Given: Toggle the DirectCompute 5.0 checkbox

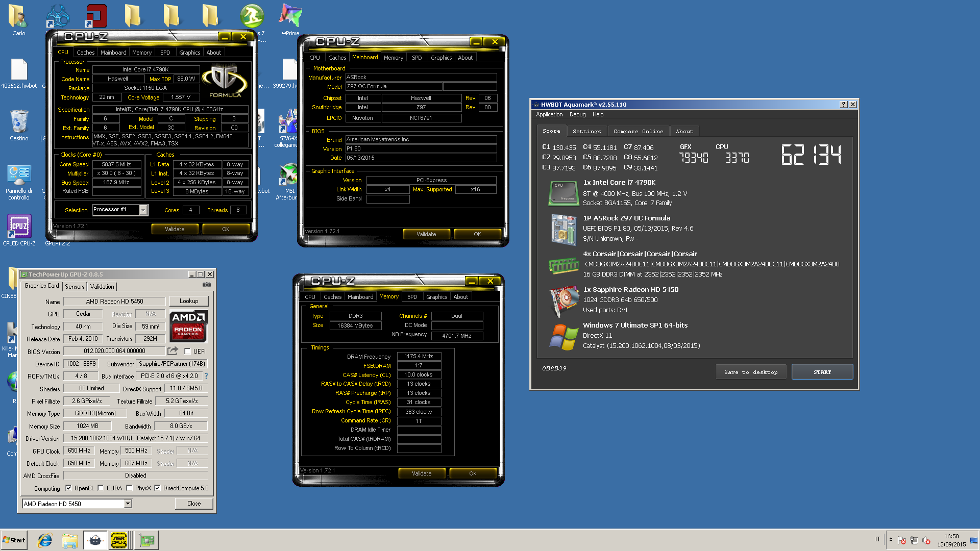Looking at the screenshot, I should click(x=157, y=488).
